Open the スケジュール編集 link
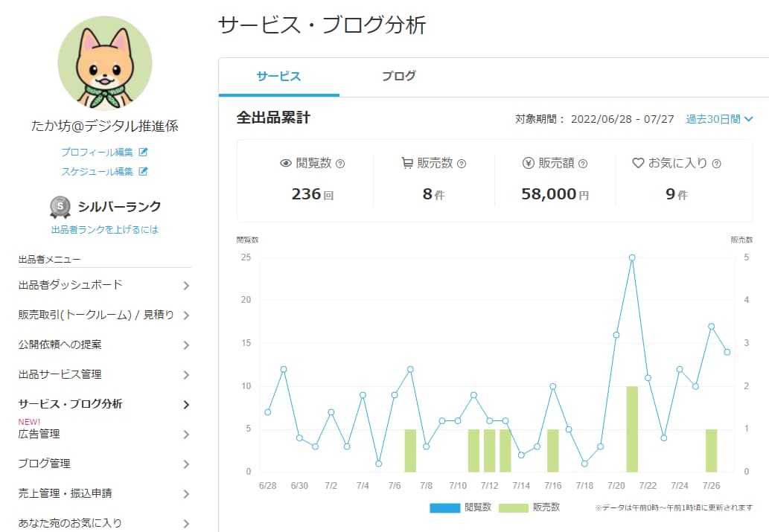The width and height of the screenshot is (769, 532). pyautogui.click(x=97, y=171)
